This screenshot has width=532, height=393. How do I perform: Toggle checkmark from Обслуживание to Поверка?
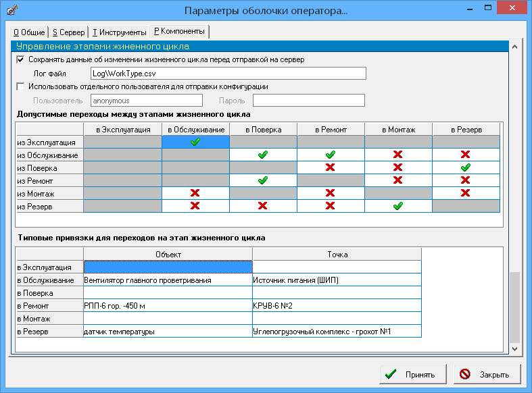263,155
